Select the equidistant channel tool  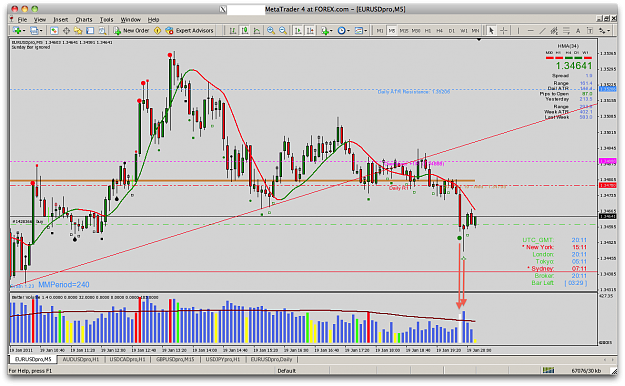pos(554,31)
